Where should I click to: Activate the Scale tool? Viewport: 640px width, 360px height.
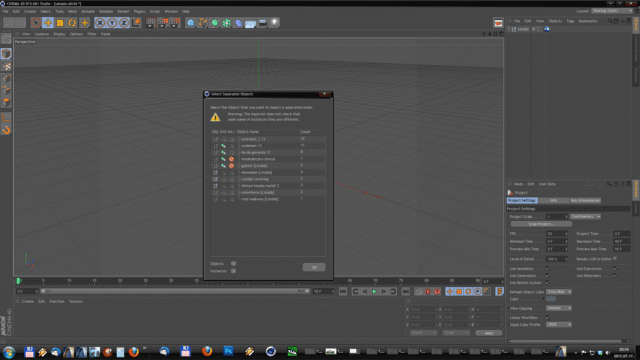coord(60,23)
